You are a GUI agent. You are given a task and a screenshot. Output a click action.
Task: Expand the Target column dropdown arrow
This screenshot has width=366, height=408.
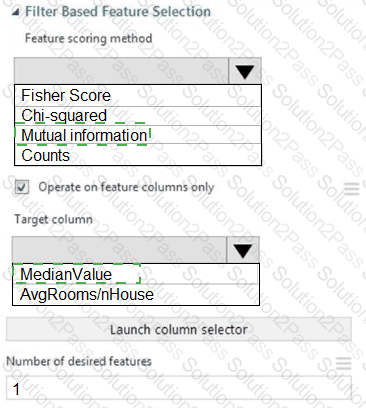click(x=243, y=250)
